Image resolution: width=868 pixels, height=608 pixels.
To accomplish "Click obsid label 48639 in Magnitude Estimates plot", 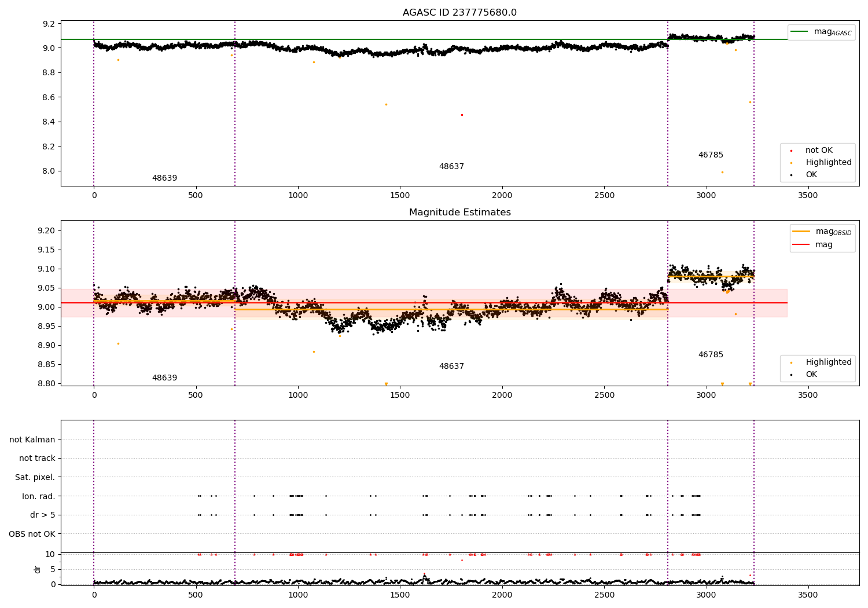I will (x=164, y=378).
